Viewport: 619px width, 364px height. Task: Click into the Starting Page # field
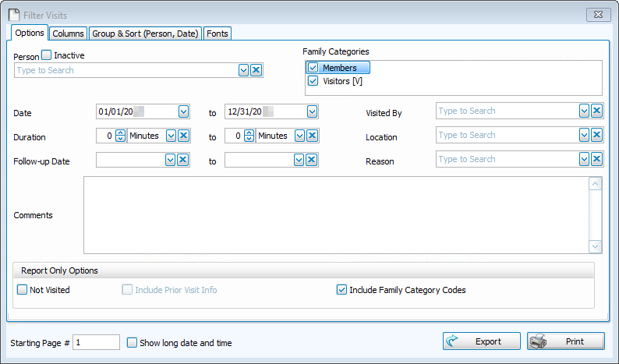coord(96,342)
